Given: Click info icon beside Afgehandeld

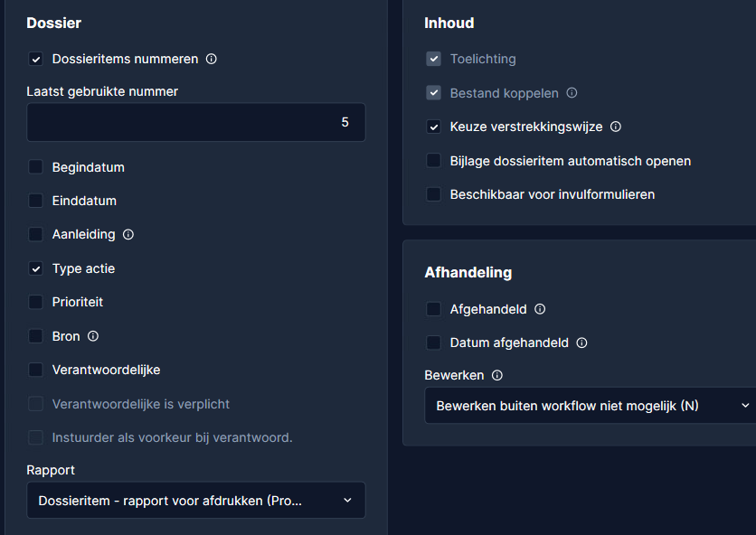Looking at the screenshot, I should pos(540,309).
